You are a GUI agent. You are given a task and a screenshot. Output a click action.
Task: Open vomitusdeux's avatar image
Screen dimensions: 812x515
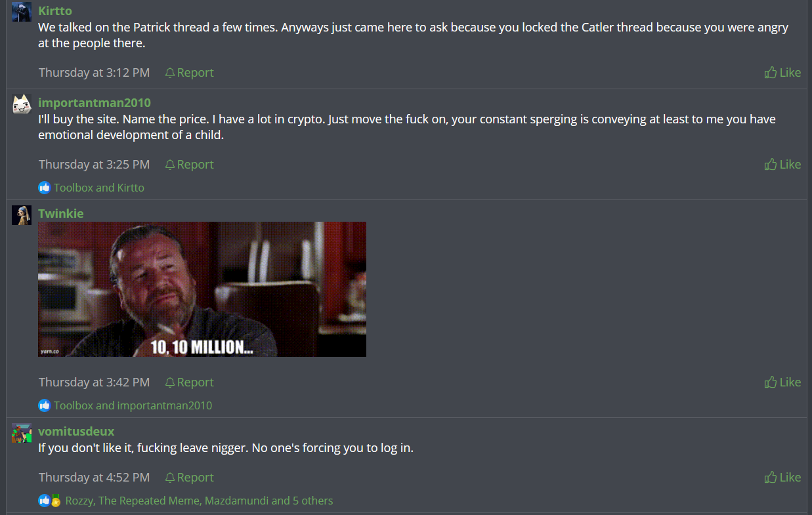coord(22,433)
